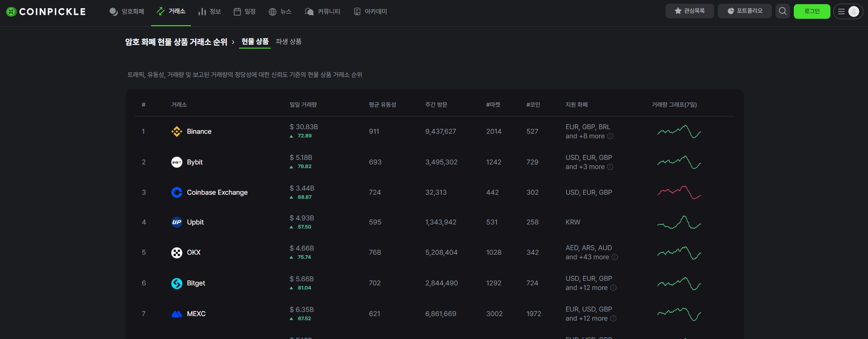
Task: Click the 거래량 그래프(7일) column header
Action: tap(674, 105)
